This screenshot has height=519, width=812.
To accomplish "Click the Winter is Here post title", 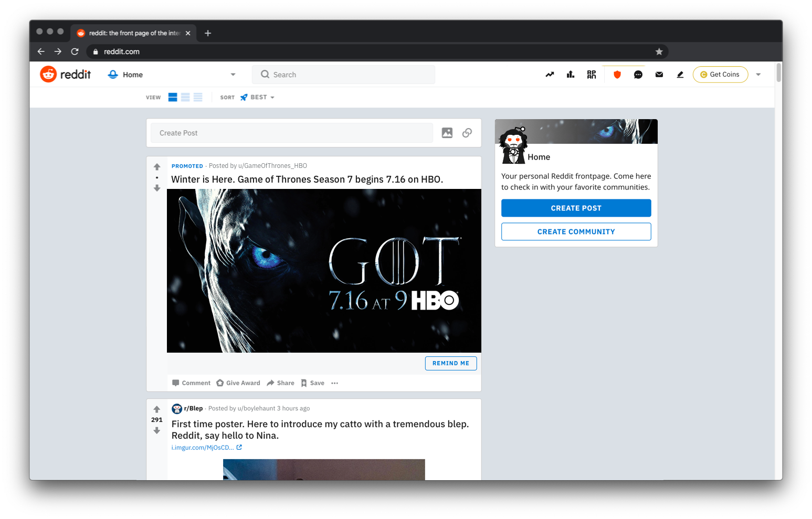I will pos(307,179).
